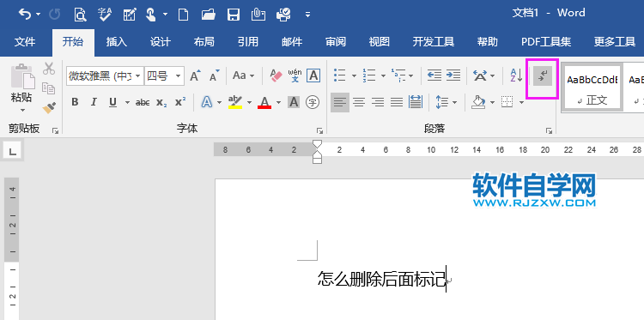The height and width of the screenshot is (320, 644).
Task: Save the document with the floppy disk icon
Action: [x=234, y=15]
